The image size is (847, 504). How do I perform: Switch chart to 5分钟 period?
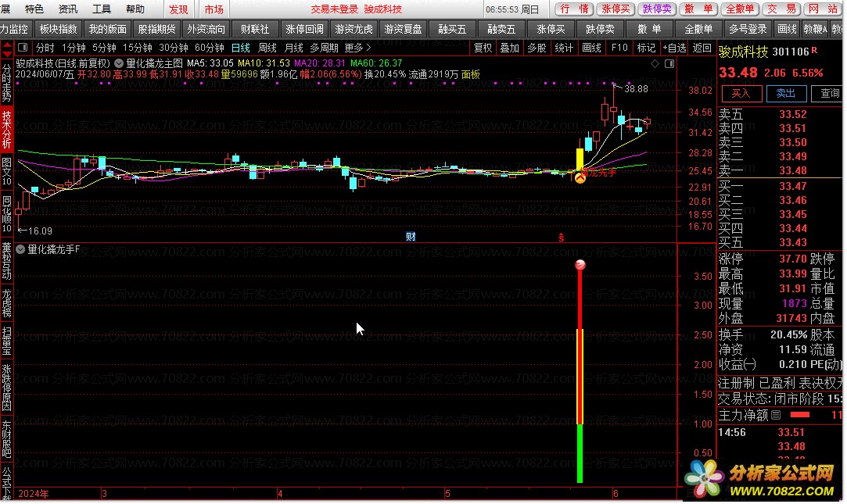[104, 48]
